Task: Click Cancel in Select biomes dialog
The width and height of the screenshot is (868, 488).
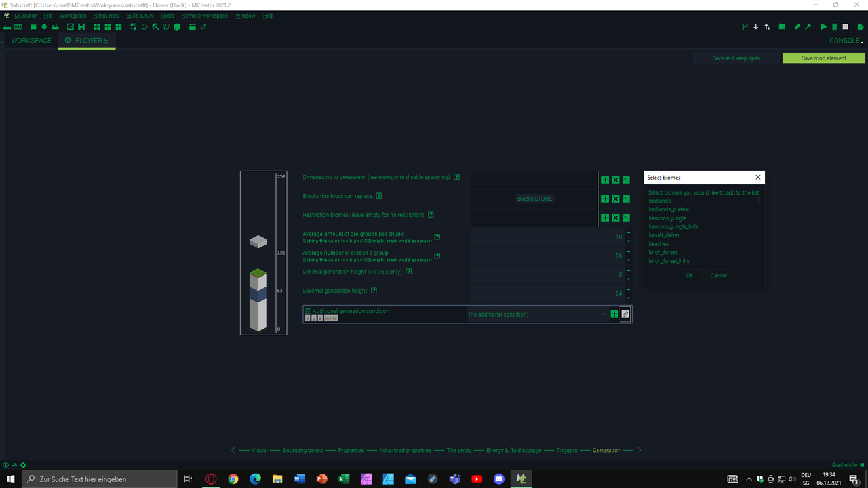Action: (x=719, y=275)
